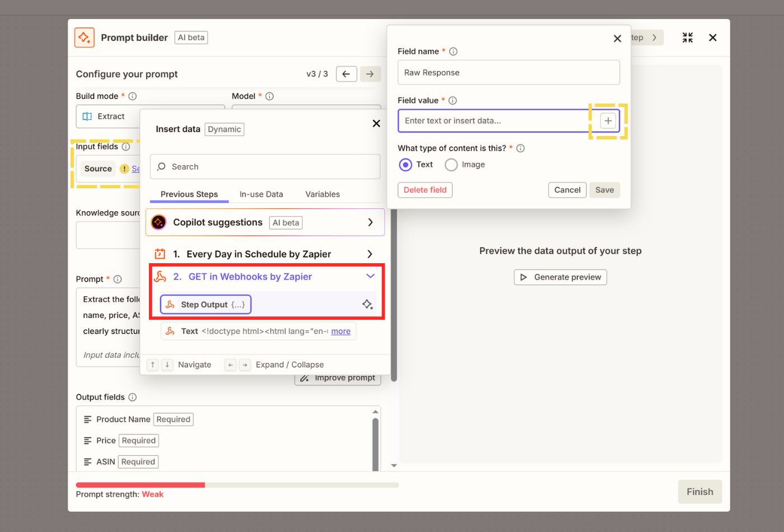Click Generate preview button
The width and height of the screenshot is (784, 532).
(560, 277)
